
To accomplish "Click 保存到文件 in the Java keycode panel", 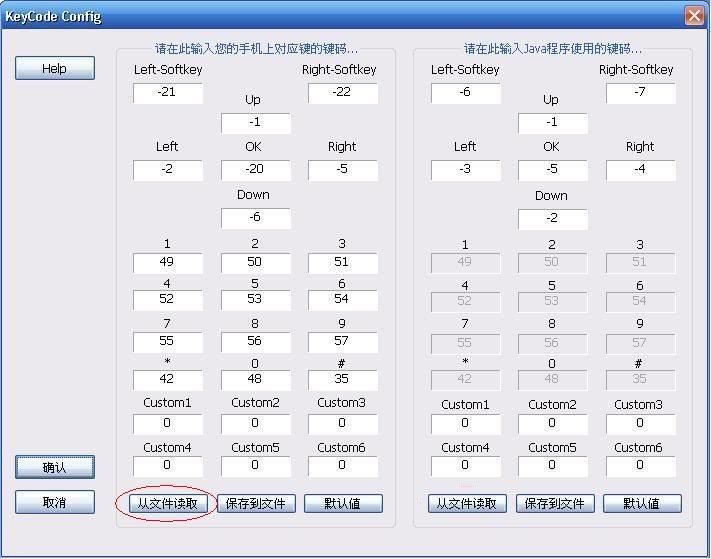I will coord(554,503).
